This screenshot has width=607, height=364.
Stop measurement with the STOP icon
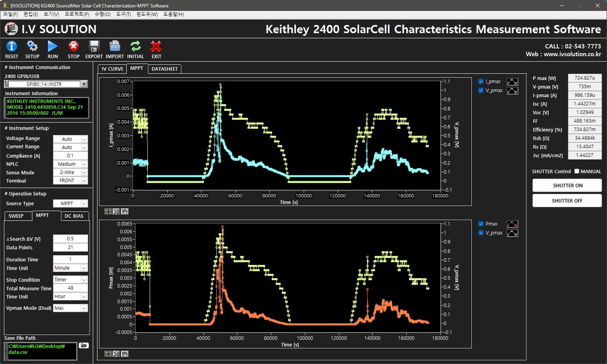74,47
